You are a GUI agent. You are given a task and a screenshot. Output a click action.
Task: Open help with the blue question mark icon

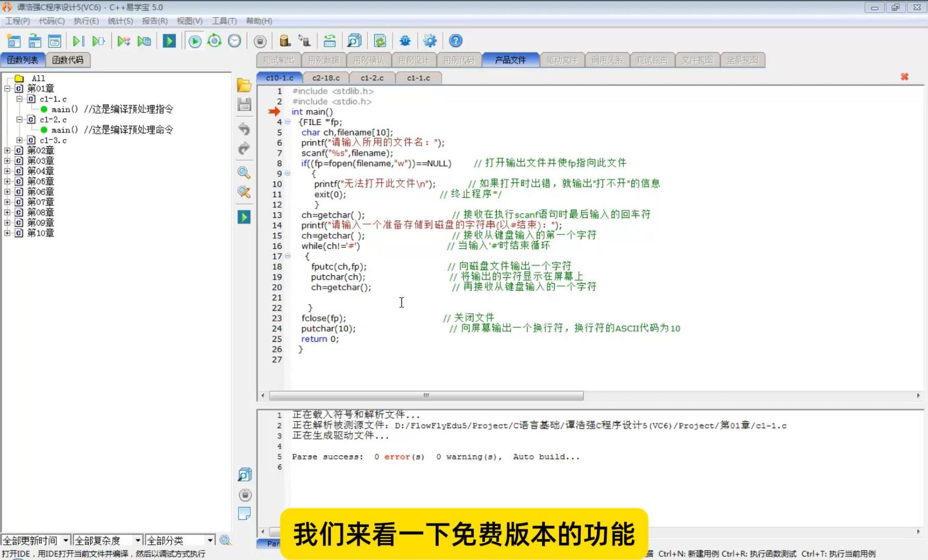pyautogui.click(x=456, y=41)
